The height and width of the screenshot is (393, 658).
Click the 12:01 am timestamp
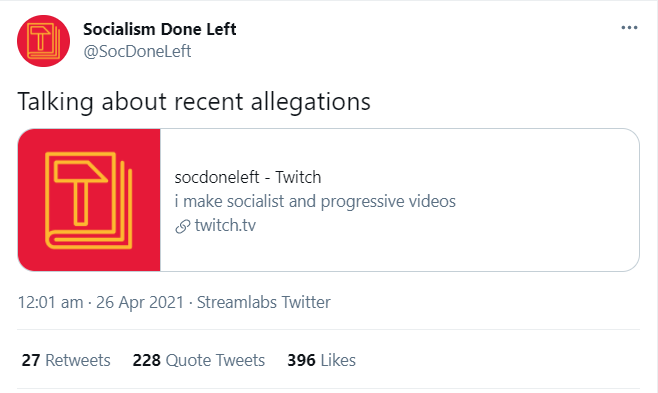(x=50, y=302)
